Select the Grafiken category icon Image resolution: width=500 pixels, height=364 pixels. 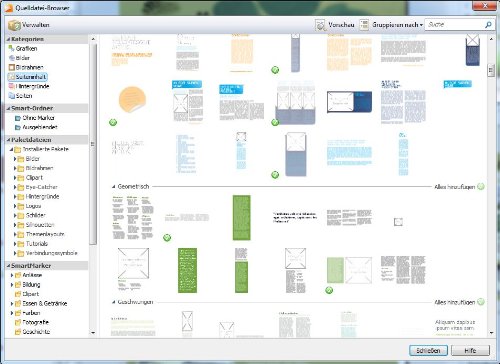11,48
